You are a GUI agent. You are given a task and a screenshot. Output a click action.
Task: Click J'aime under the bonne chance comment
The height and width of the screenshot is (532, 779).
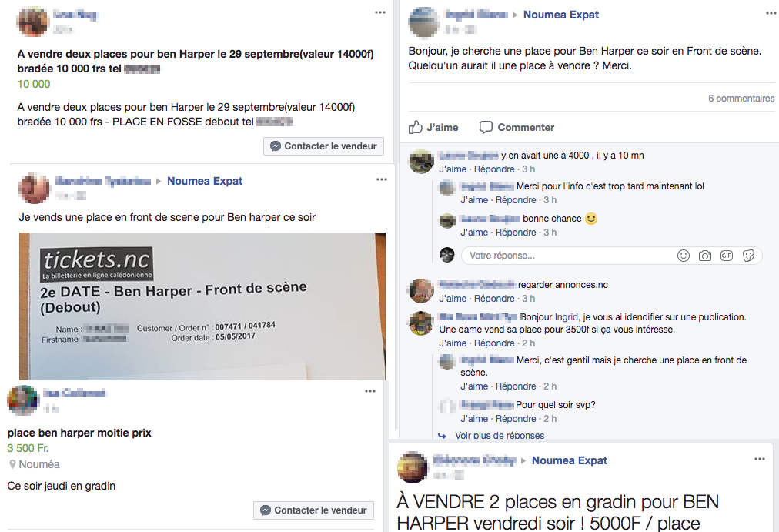pos(474,232)
